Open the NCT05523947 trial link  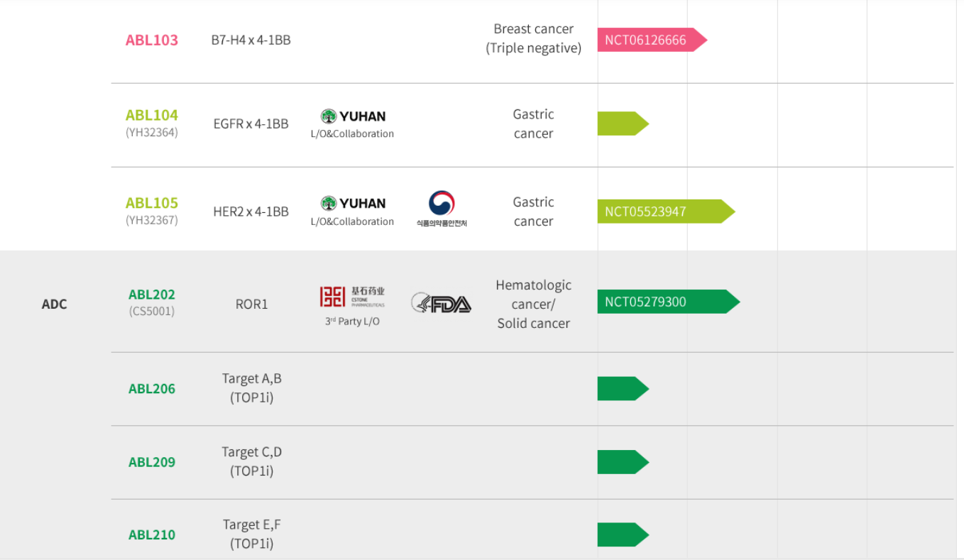[x=645, y=212]
